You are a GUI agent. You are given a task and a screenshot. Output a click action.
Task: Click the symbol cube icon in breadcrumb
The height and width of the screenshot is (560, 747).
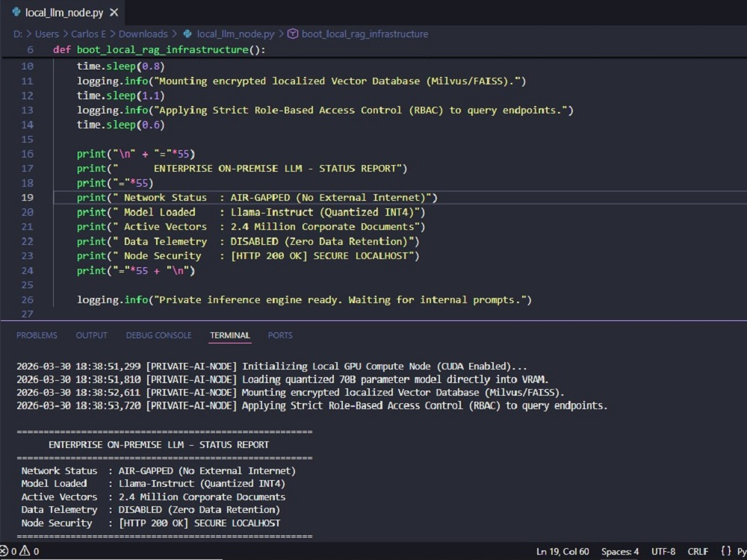[x=294, y=34]
